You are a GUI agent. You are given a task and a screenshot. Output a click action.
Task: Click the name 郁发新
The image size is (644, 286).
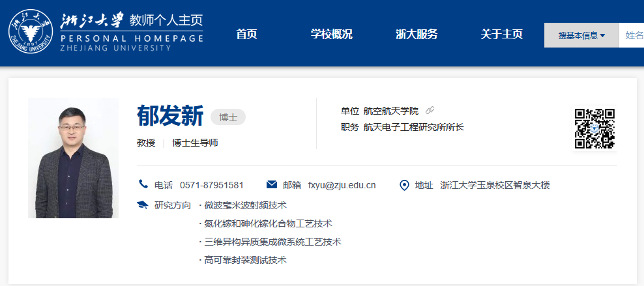pos(170,116)
